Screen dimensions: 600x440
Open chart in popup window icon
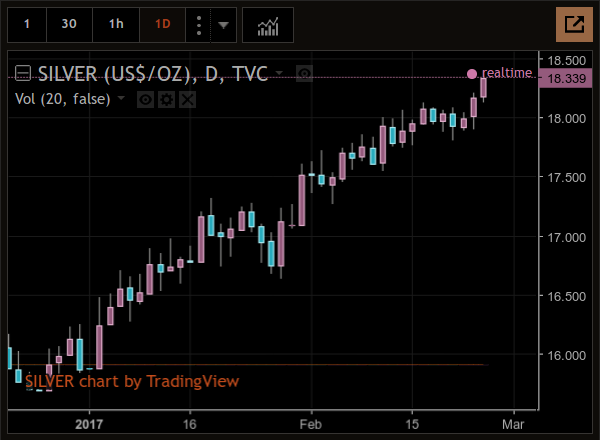[574, 24]
